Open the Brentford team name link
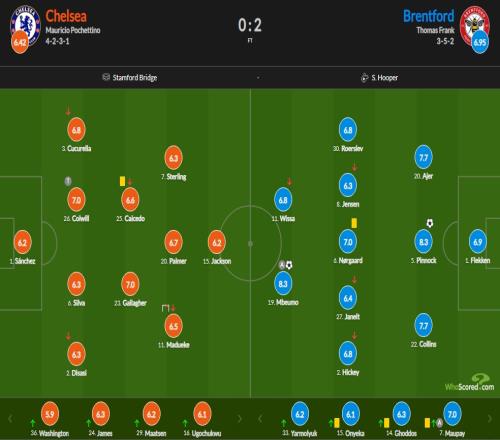This screenshot has height=440, width=500. 429,16
